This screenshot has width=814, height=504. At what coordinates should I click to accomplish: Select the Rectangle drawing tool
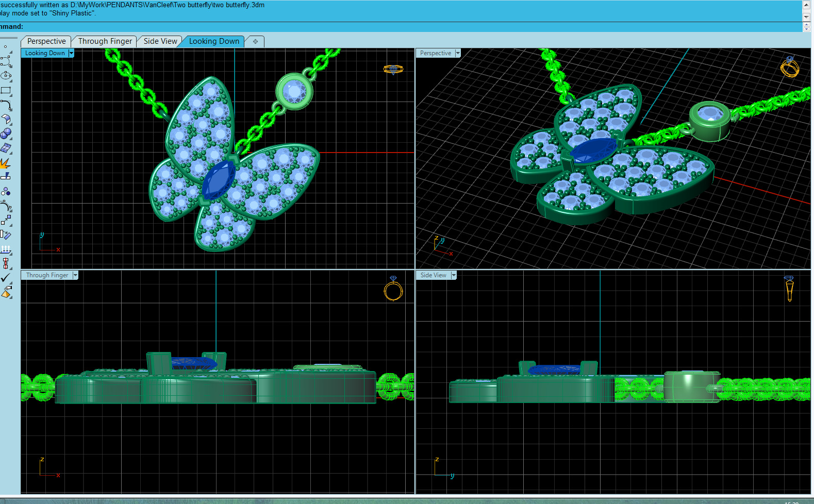(6, 90)
